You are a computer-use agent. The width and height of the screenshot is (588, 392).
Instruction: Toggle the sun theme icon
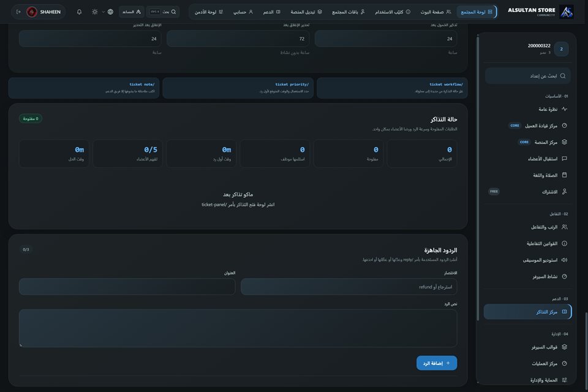click(x=95, y=12)
